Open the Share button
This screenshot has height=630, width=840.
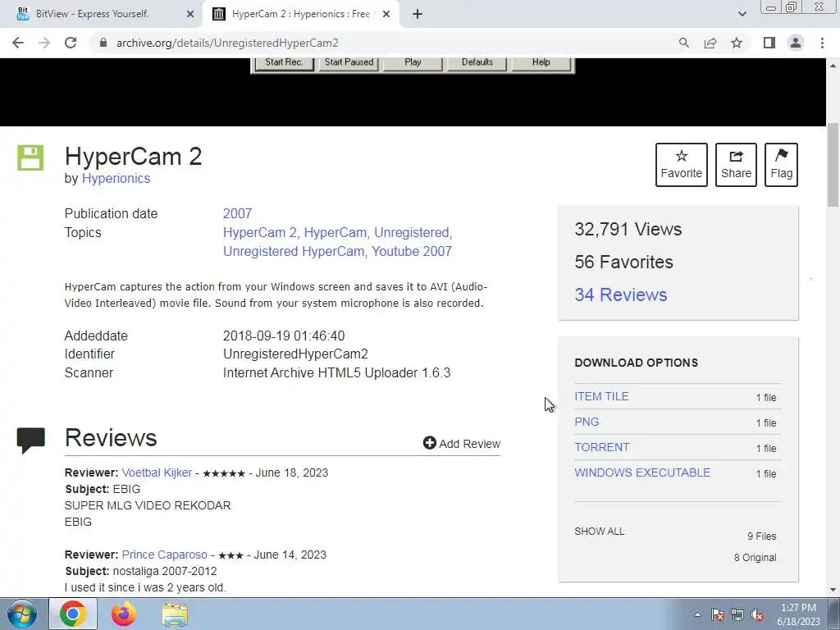736,164
